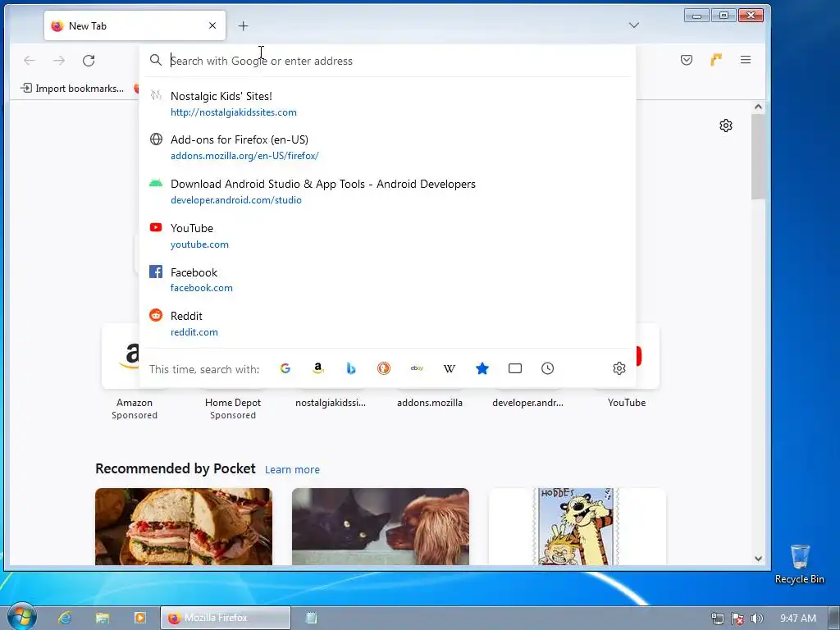This screenshot has width=840, height=630.
Task: Launch Windows Media Player from taskbar
Action: [x=139, y=618]
